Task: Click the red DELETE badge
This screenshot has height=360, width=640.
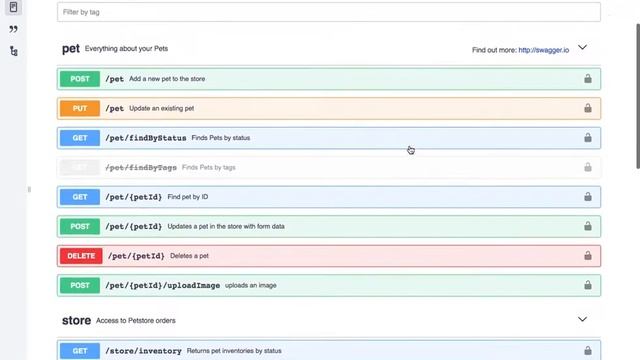Action: click(81, 256)
